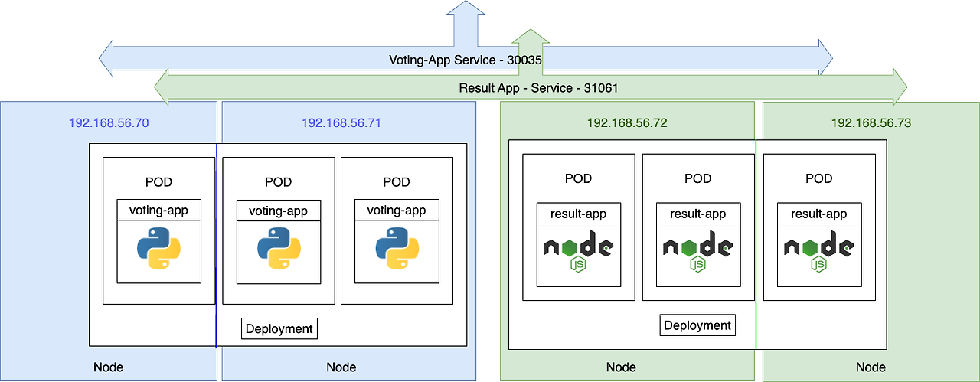The width and height of the screenshot is (980, 382).
Task: Select the Python logo in the middle voting-app pod
Action: click(x=279, y=250)
